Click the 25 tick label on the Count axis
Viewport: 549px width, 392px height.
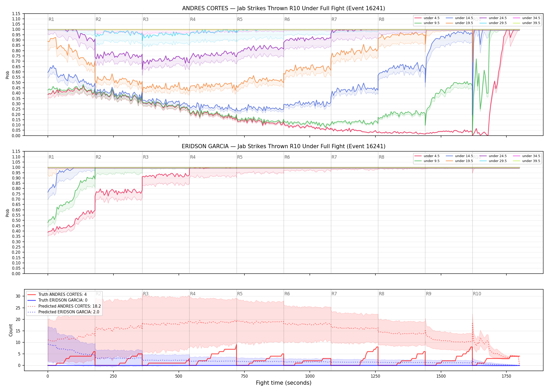click(x=18, y=308)
